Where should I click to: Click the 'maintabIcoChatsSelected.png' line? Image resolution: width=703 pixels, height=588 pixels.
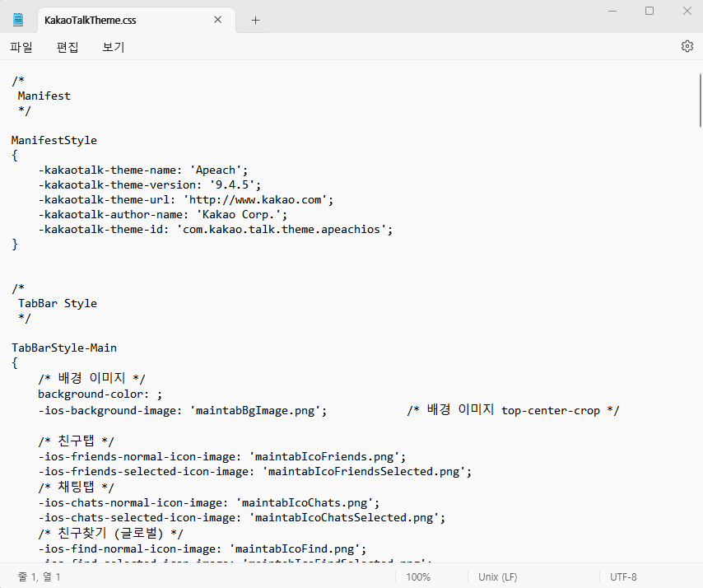242,517
